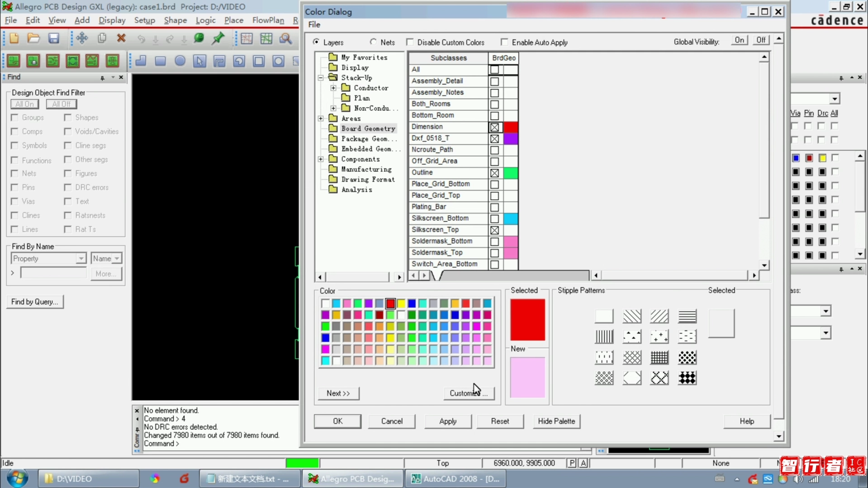This screenshot has height=488, width=868.
Task: Select the Nets radio button
Action: point(373,42)
